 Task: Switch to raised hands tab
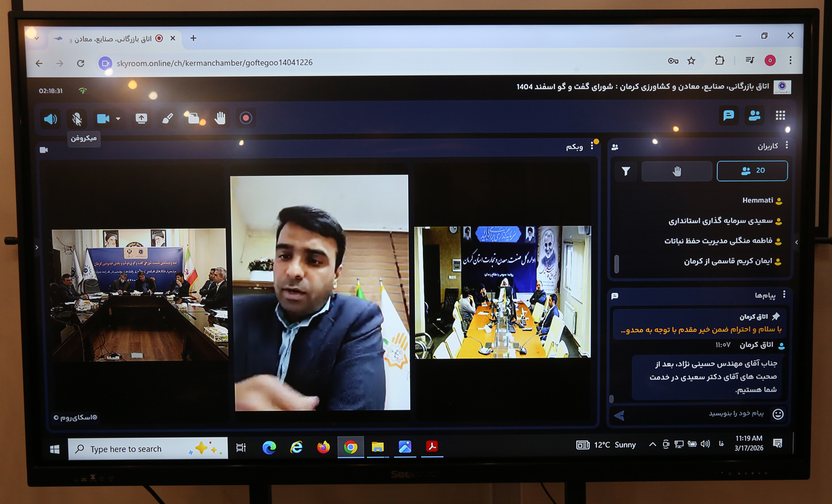tap(676, 171)
